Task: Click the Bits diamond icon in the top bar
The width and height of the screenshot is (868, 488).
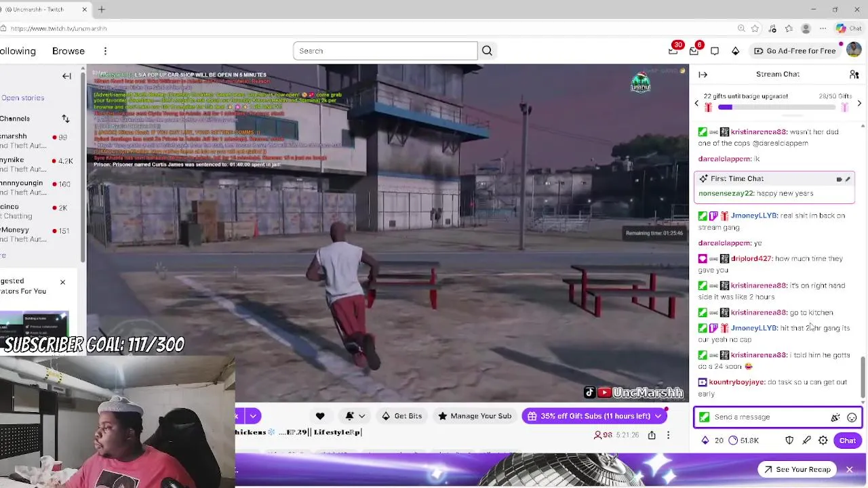Action: click(x=735, y=51)
